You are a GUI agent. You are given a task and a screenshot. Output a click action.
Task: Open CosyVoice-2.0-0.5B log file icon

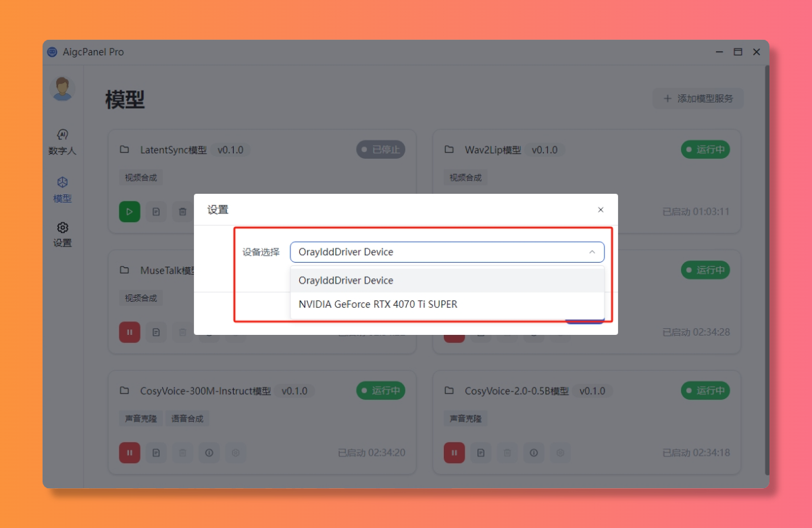pyautogui.click(x=481, y=452)
